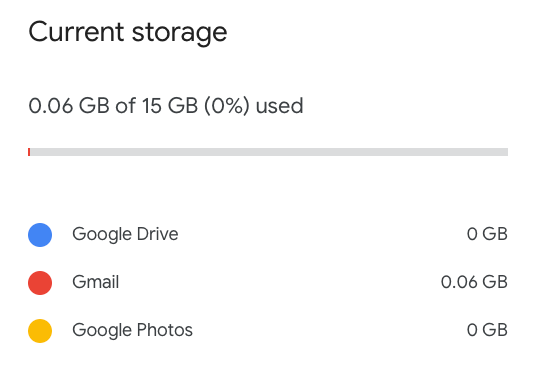Click the yellow Google Photos dot

pos(40,331)
